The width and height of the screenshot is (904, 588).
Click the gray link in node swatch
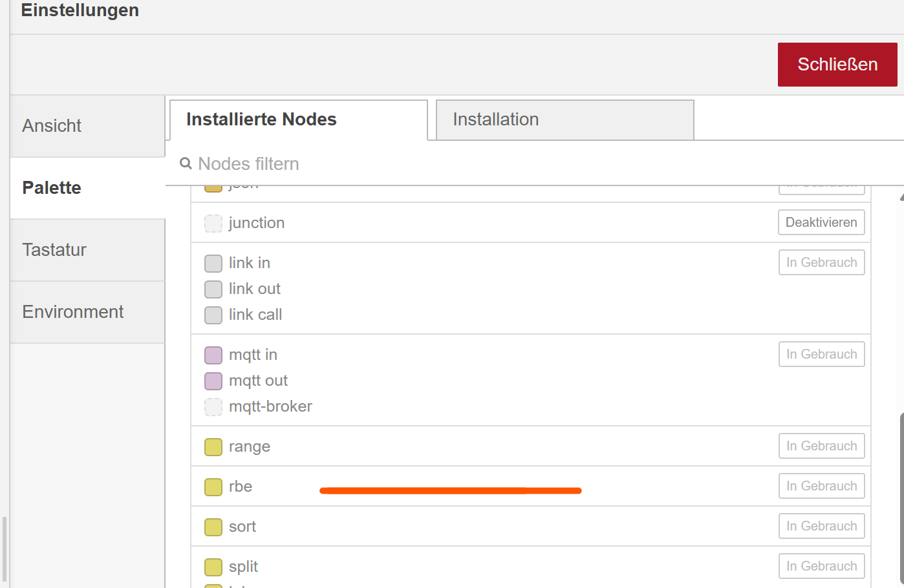pos(213,263)
